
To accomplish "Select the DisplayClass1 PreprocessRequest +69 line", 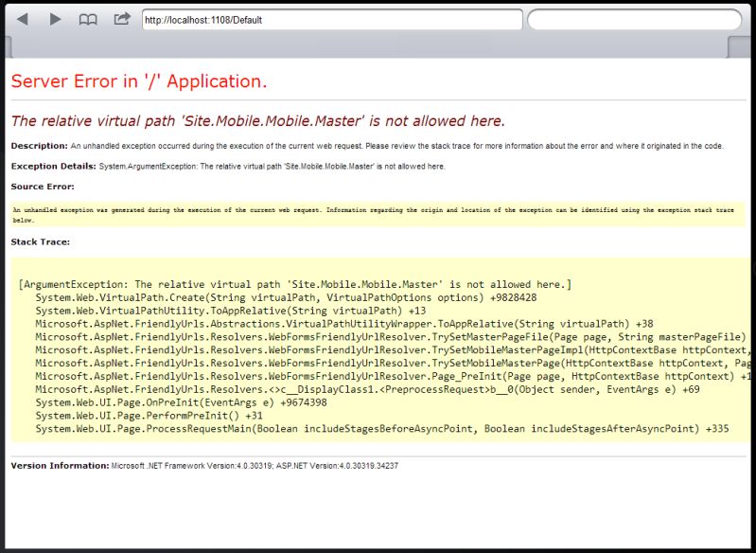I will 367,389.
